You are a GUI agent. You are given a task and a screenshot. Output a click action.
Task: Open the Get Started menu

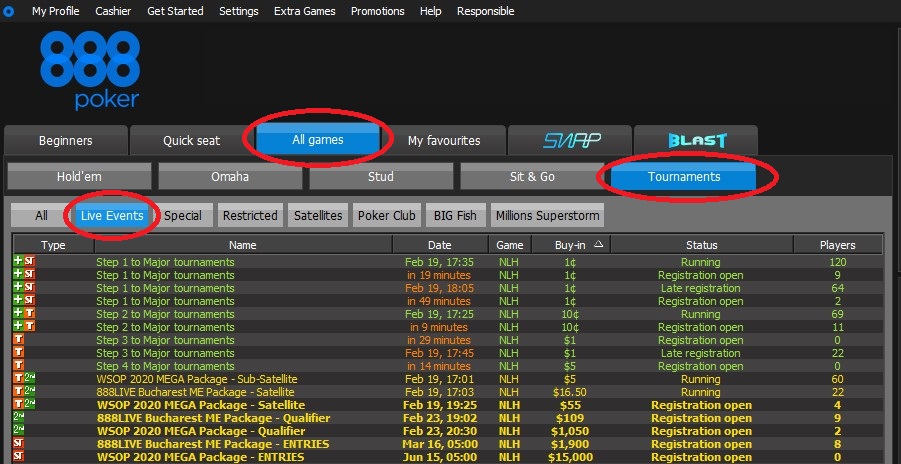[175, 11]
